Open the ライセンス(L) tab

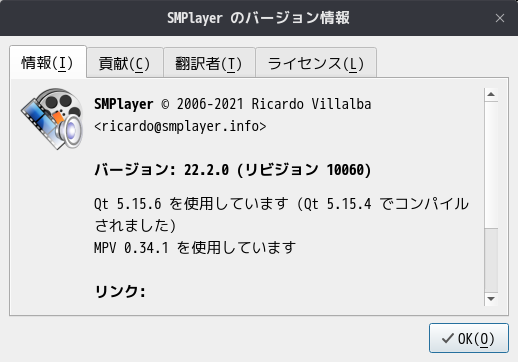316,63
